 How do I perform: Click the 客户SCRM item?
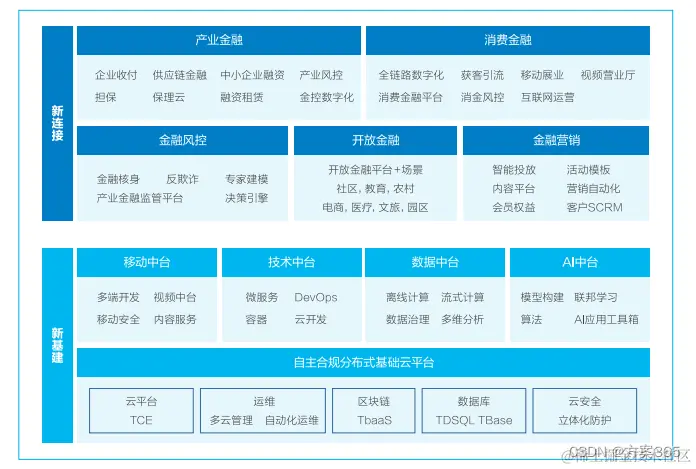594,207
